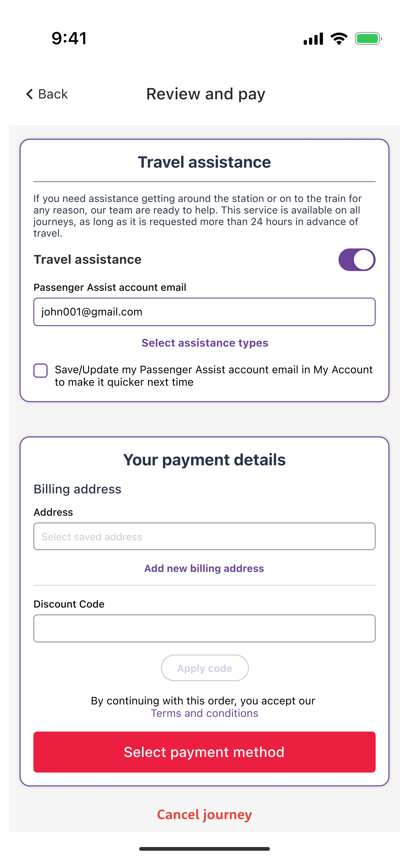Screen dimensions: 409x868
Task: Click the Wi-Fi icon in the status bar
Action: tap(339, 38)
